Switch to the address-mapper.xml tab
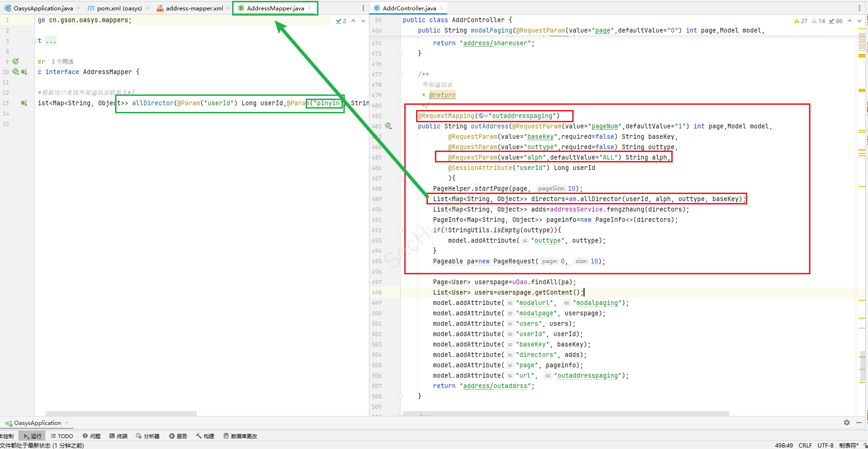Screen dimensions: 868x449 193,8
